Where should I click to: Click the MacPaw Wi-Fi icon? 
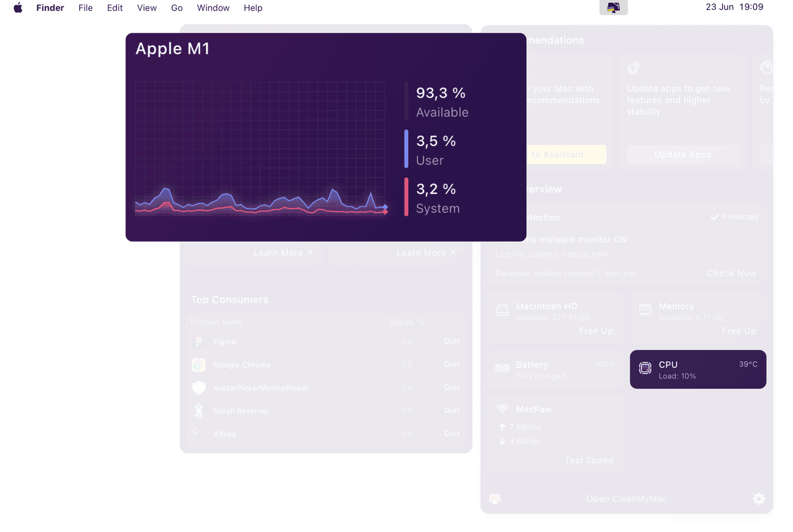502,409
